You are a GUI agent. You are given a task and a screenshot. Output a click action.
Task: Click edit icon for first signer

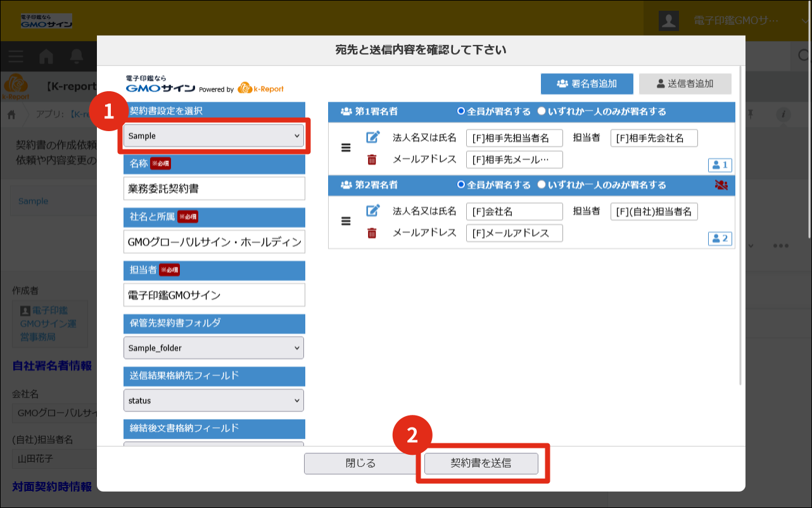pyautogui.click(x=373, y=137)
